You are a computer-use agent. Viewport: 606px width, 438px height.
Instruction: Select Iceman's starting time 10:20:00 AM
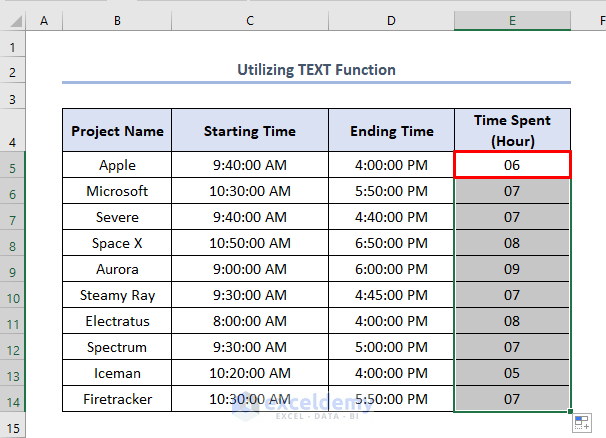coord(250,373)
